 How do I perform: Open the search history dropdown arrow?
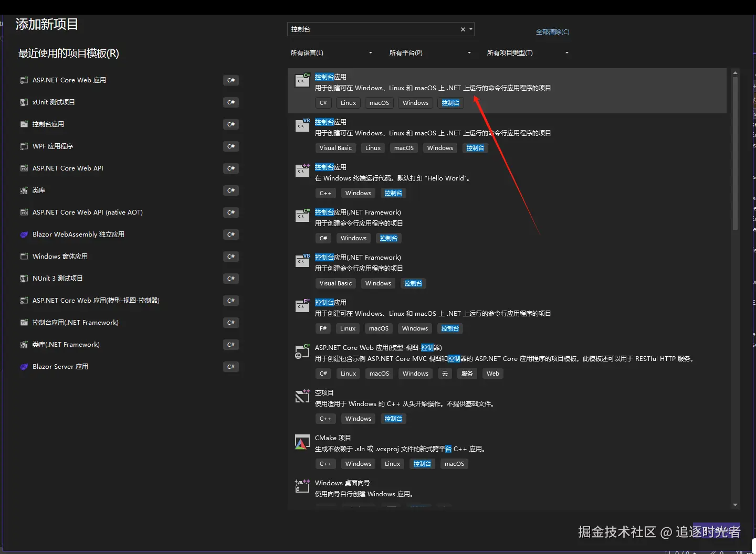471,29
